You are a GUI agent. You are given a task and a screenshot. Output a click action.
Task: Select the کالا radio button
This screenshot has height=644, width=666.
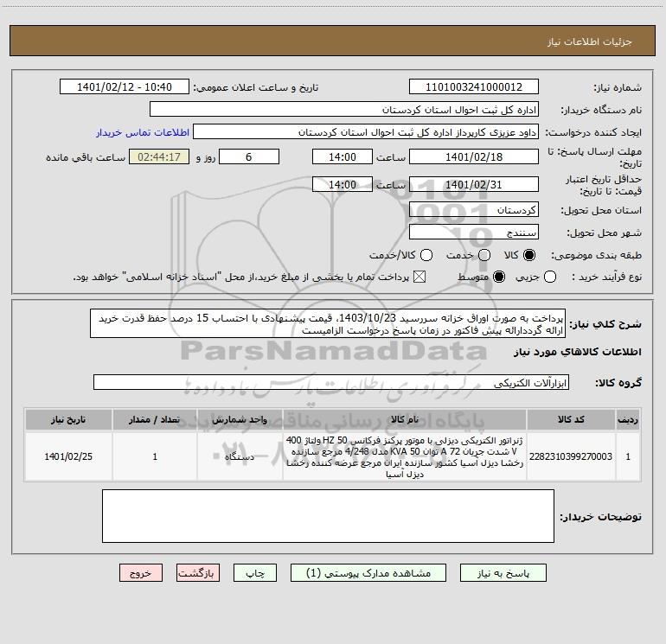coord(529,255)
